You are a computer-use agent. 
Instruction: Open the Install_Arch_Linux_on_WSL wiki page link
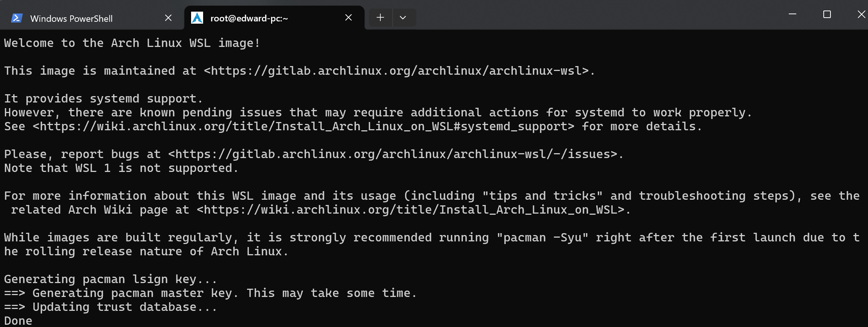[x=411, y=209]
